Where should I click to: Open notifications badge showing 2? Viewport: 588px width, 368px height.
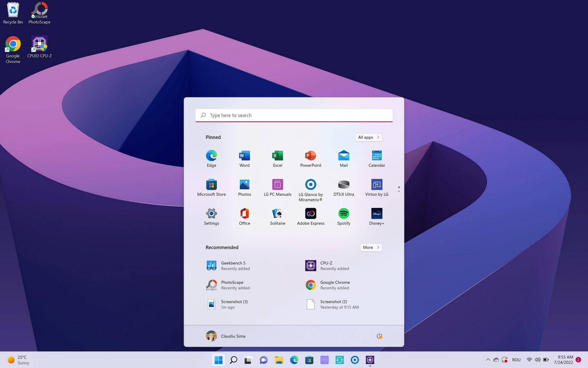pyautogui.click(x=578, y=360)
